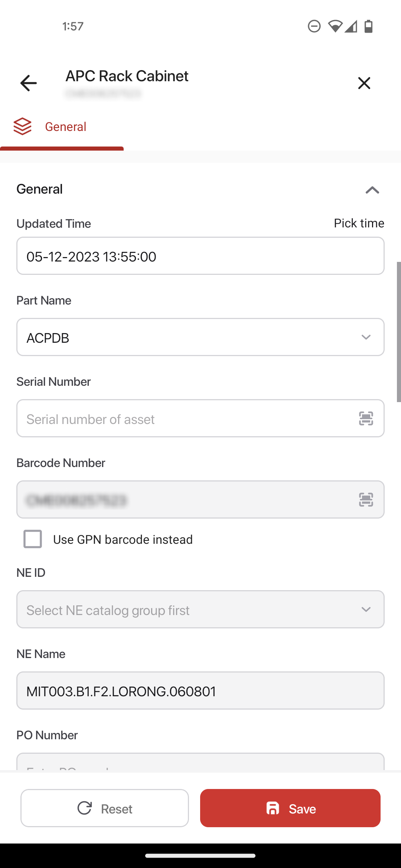Close the APC Rack Cabinet form
Screen dimensions: 401x868
[364, 83]
